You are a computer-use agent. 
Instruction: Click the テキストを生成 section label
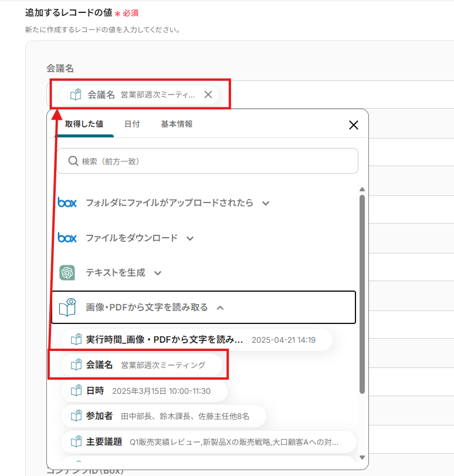click(x=116, y=272)
